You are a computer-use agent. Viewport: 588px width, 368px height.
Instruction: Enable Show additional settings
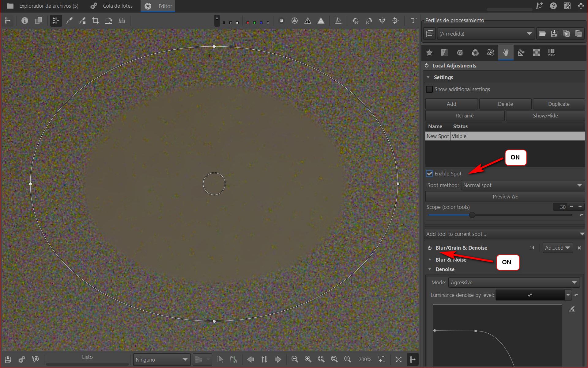pyautogui.click(x=429, y=89)
